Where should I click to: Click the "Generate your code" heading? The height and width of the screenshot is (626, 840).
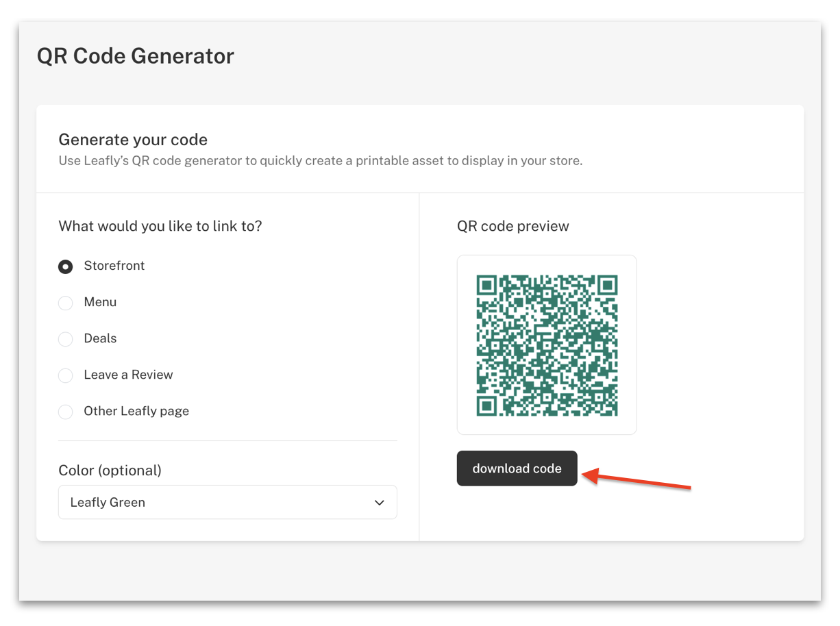coord(133,140)
